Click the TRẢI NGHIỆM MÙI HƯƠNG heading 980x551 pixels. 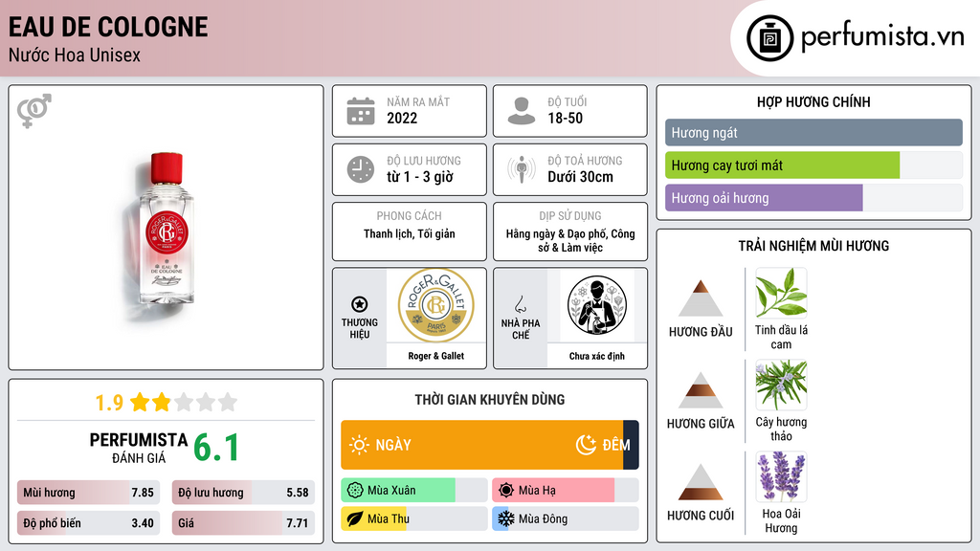(813, 246)
